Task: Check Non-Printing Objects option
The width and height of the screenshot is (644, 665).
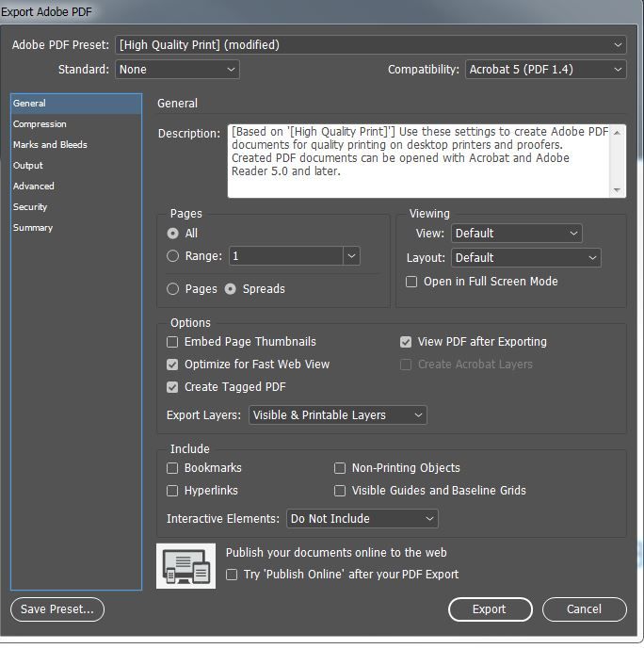Action: [x=340, y=468]
